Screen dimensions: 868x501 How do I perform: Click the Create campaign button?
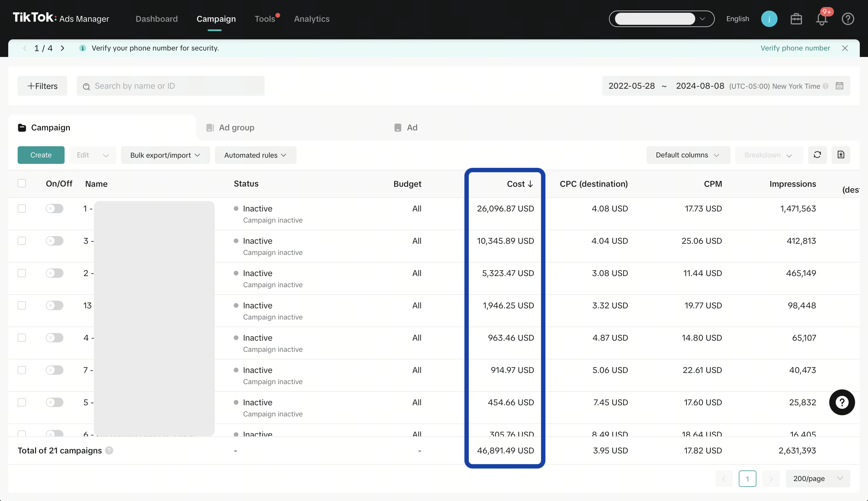coord(41,155)
